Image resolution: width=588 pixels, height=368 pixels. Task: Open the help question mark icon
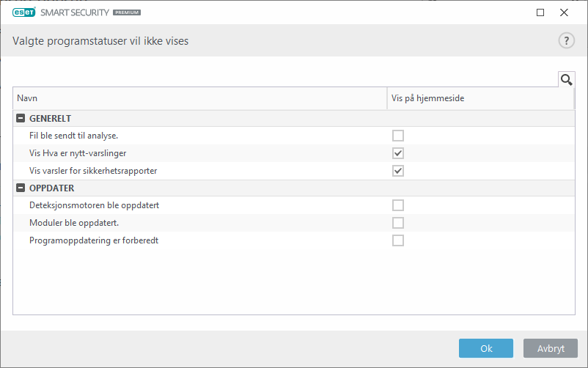[x=566, y=40]
